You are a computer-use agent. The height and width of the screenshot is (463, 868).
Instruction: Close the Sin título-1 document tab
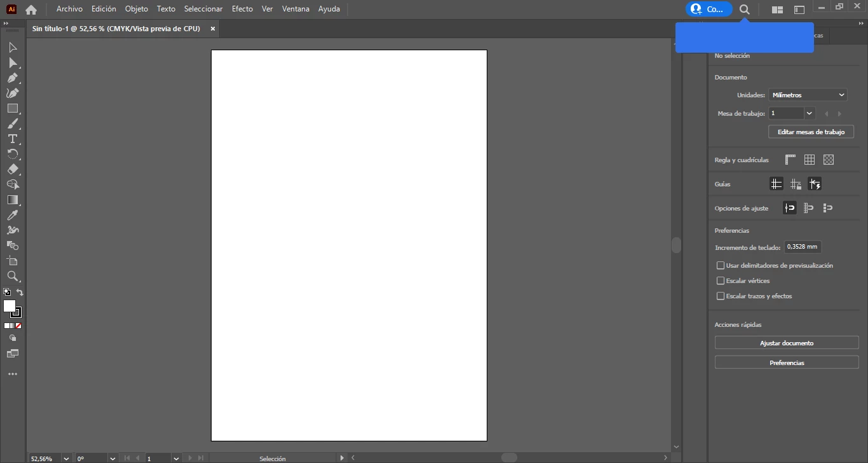click(213, 29)
